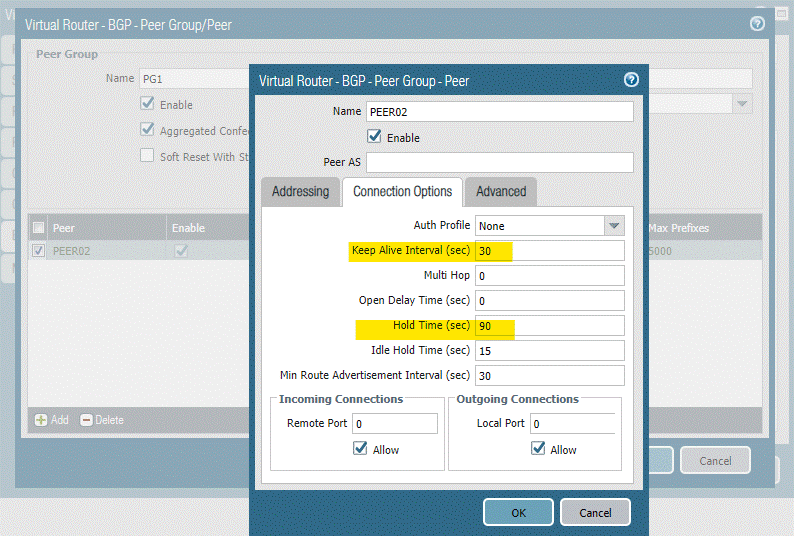
Task: Click the Delete minus icon in Peer Group window
Action: [87, 420]
